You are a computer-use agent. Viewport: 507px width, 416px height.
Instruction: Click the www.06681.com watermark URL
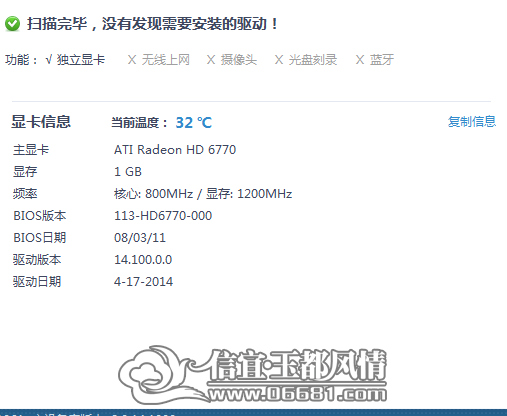click(x=297, y=394)
